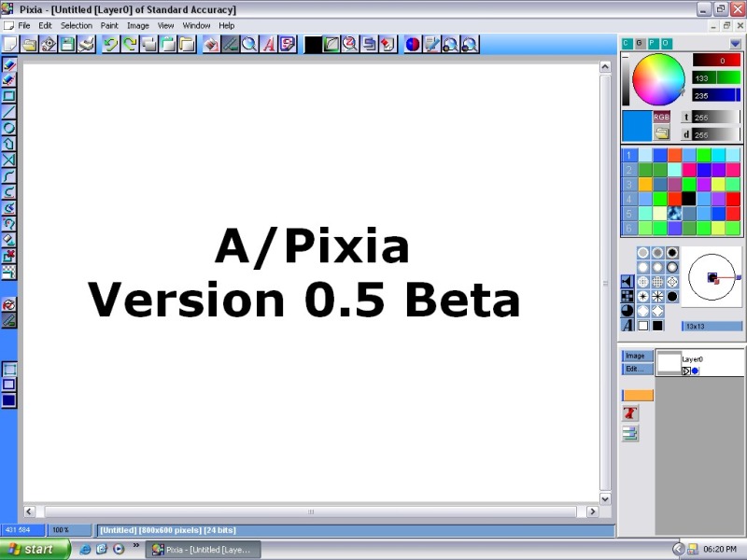The image size is (747, 560).
Task: Click the Edit... button in layer panel
Action: [x=638, y=369]
